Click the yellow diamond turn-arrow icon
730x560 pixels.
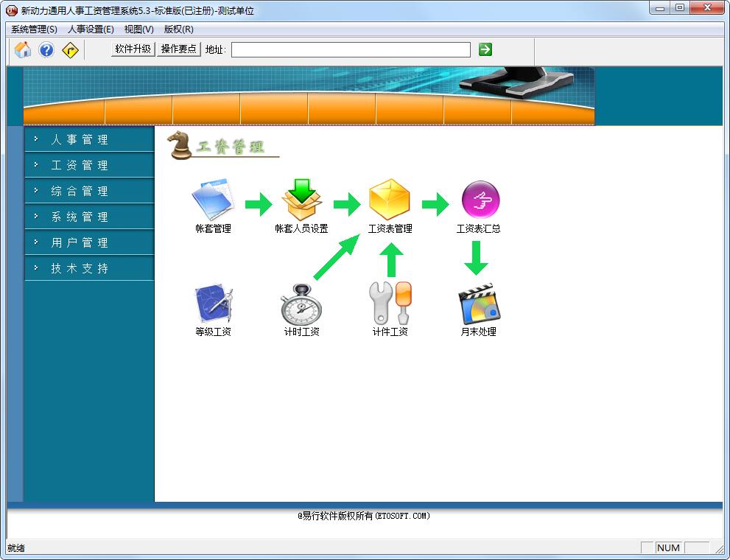pos(70,50)
